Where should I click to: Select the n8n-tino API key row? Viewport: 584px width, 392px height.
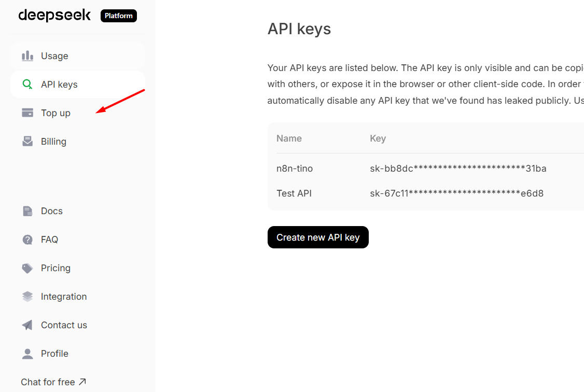point(295,169)
